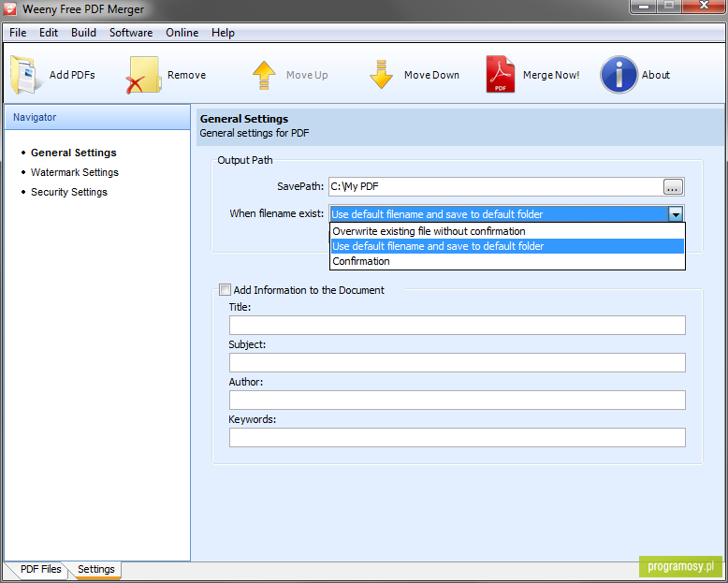728x583 pixels.
Task: Enable Add Information to the Document checkbox
Action: click(x=225, y=290)
